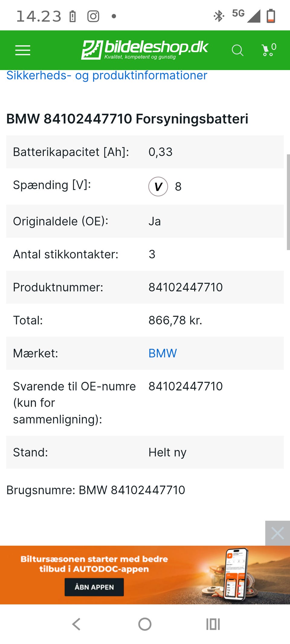Follow the BMW brand link
The width and height of the screenshot is (290, 644).
coord(163,353)
